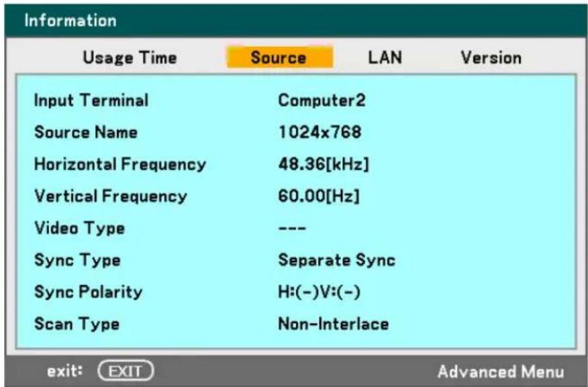
Task: Select the Source Name label
Action: pyautogui.click(x=86, y=132)
